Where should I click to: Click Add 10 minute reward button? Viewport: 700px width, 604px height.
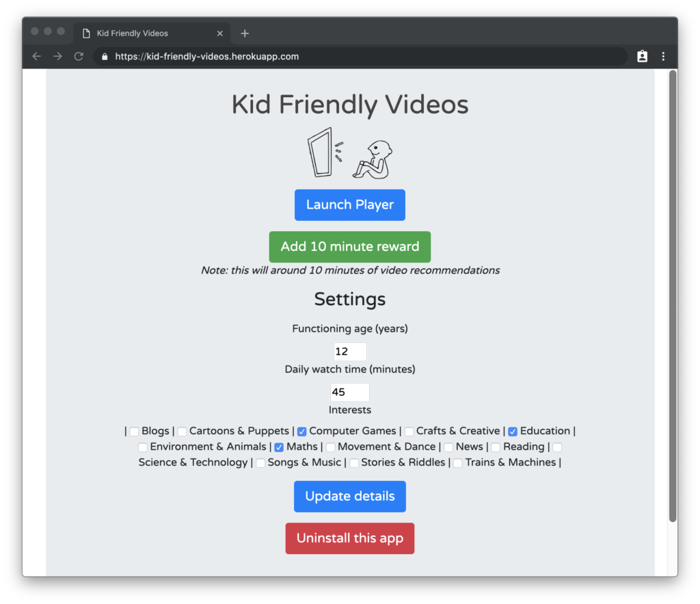349,247
